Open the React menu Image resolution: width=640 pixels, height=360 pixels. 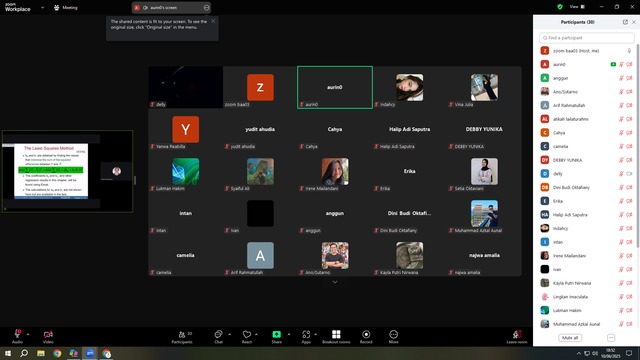(x=247, y=337)
